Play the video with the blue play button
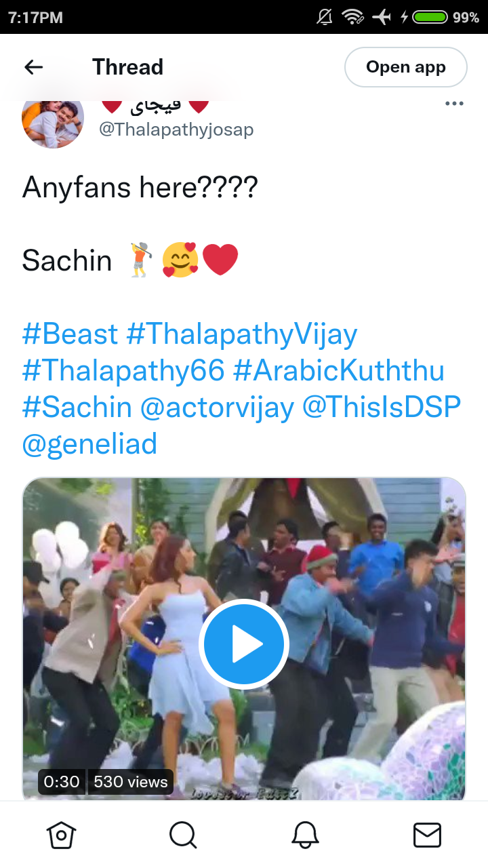The image size is (488, 868). pyautogui.click(x=244, y=644)
